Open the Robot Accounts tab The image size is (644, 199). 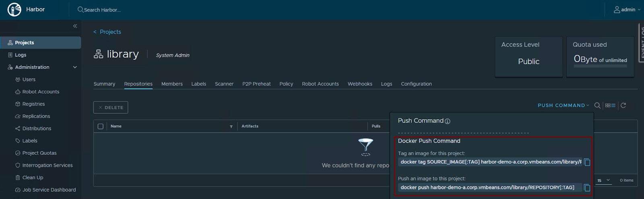[x=320, y=84]
